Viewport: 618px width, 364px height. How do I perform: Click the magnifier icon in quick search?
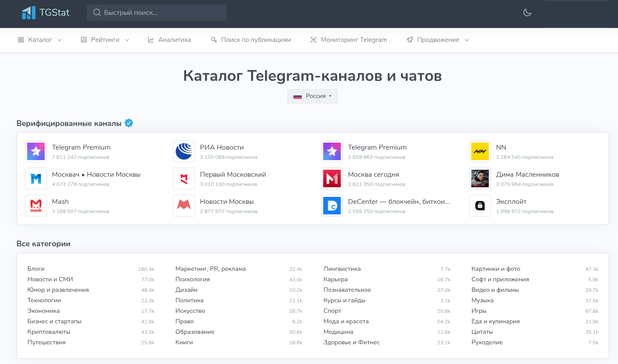(97, 13)
